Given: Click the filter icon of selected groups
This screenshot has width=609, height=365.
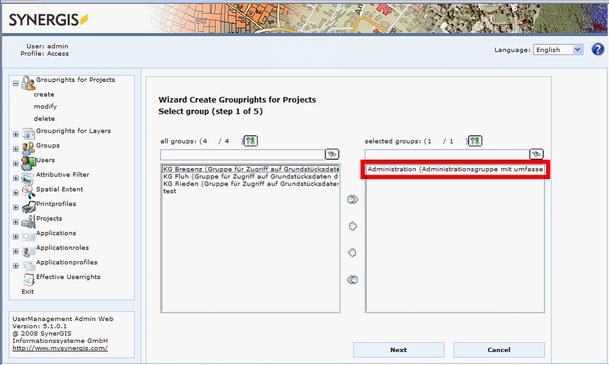Looking at the screenshot, I should (536, 154).
